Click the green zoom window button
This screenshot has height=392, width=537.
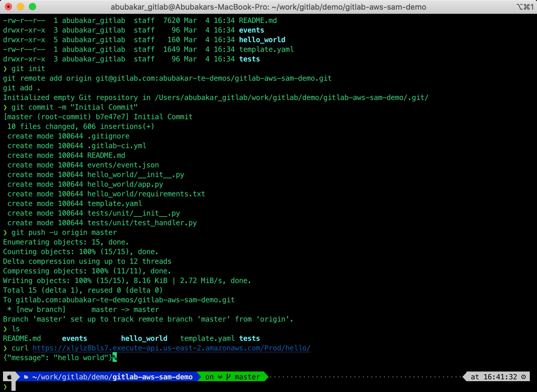click(x=33, y=7)
